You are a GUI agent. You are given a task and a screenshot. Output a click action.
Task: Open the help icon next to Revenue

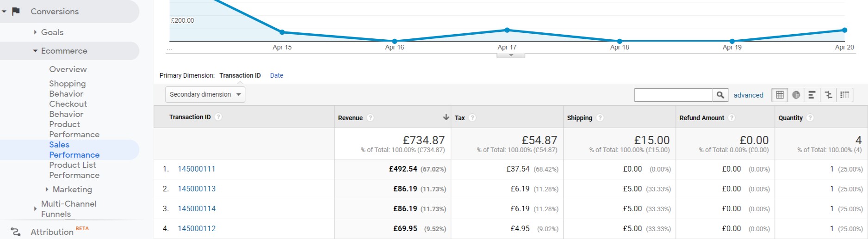click(370, 118)
